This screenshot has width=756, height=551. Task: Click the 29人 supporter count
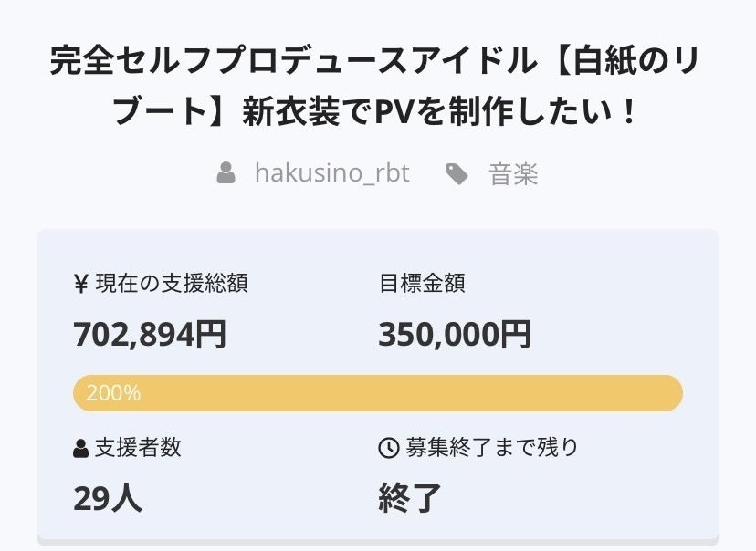click(108, 498)
